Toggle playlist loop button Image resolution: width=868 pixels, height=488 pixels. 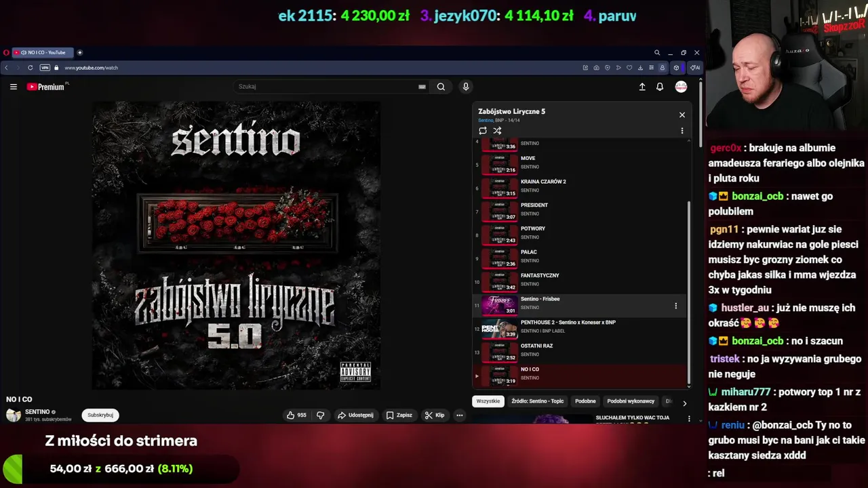(x=483, y=131)
